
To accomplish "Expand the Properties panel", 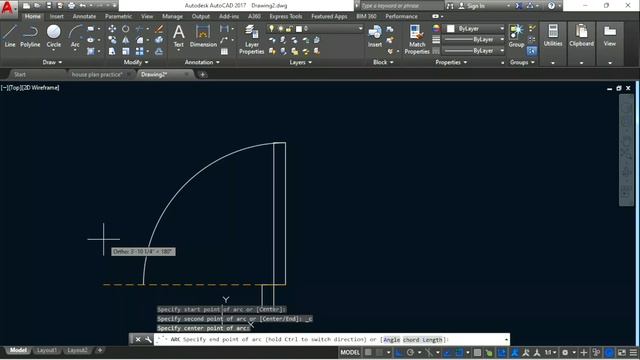I will pyautogui.click(x=451, y=62).
